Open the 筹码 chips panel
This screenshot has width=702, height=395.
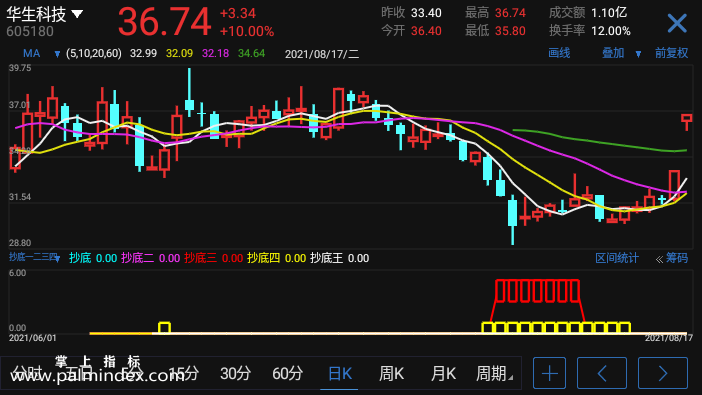pyautogui.click(x=672, y=258)
